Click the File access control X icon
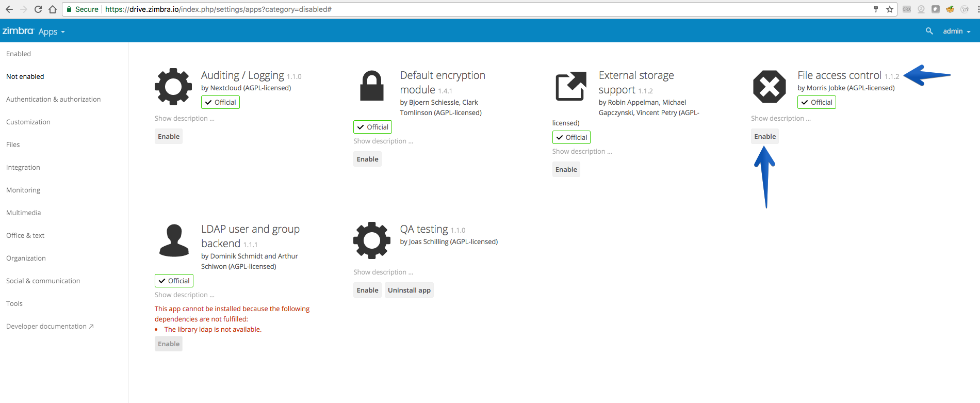980x403 pixels. [x=770, y=87]
